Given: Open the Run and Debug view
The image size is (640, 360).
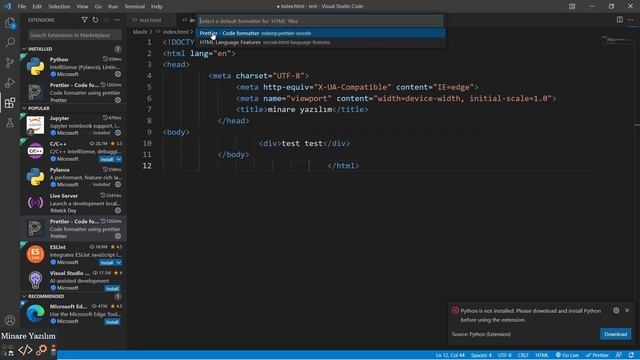Looking at the screenshot, I should pos(10,82).
